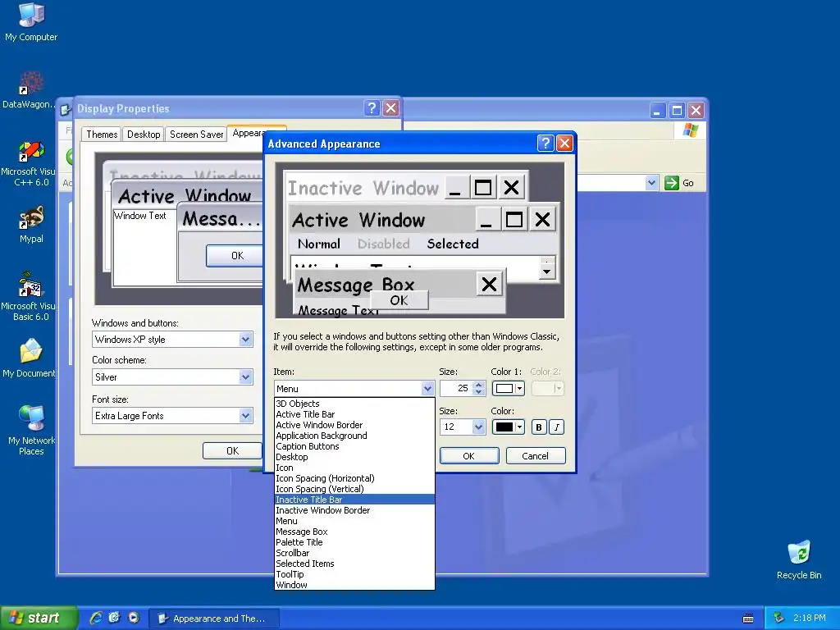Viewport: 840px width, 630px height.
Task: Open My Network Places icon
Action: [31, 430]
